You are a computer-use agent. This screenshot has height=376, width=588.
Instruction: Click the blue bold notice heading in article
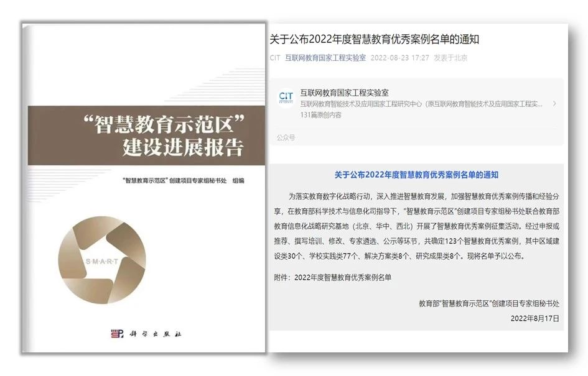[416, 175]
